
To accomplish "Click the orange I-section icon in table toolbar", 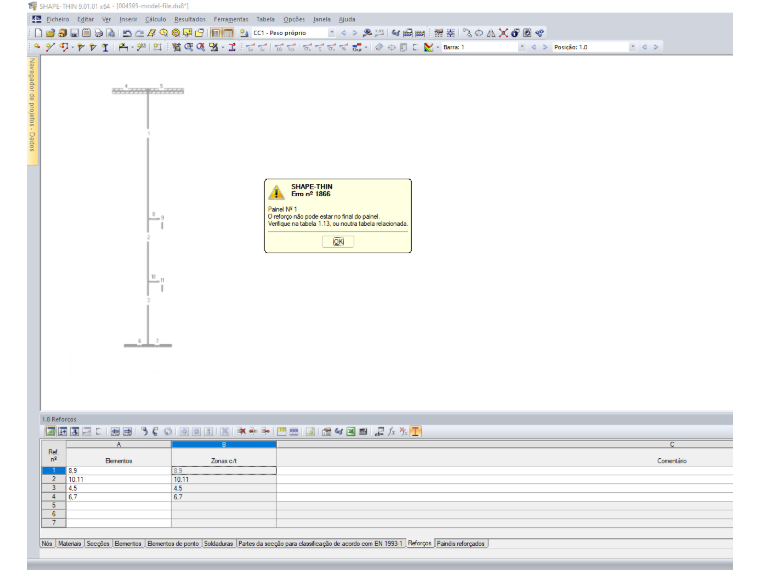I will (x=415, y=431).
